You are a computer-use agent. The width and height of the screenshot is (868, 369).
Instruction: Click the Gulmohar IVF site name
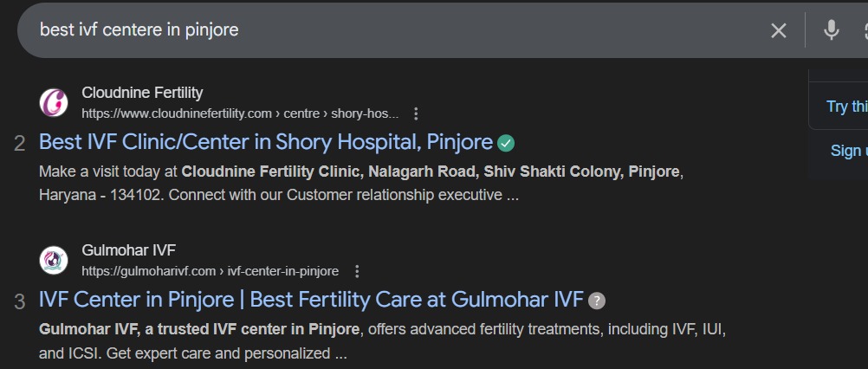pyautogui.click(x=128, y=250)
